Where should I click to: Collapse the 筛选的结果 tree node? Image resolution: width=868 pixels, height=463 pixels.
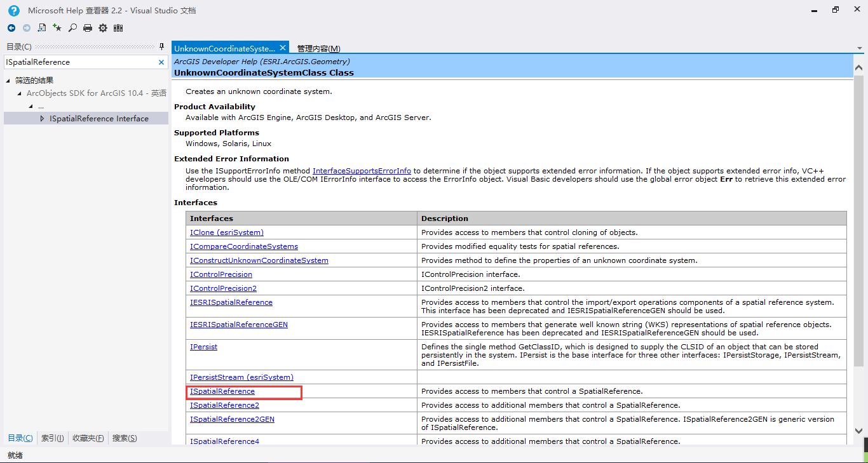pyautogui.click(x=8, y=81)
